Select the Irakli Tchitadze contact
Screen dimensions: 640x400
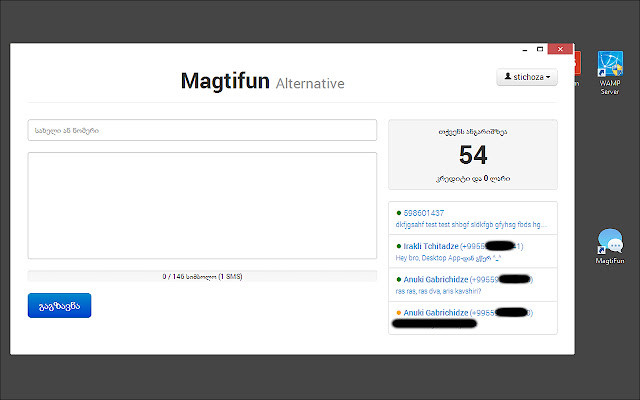473,251
